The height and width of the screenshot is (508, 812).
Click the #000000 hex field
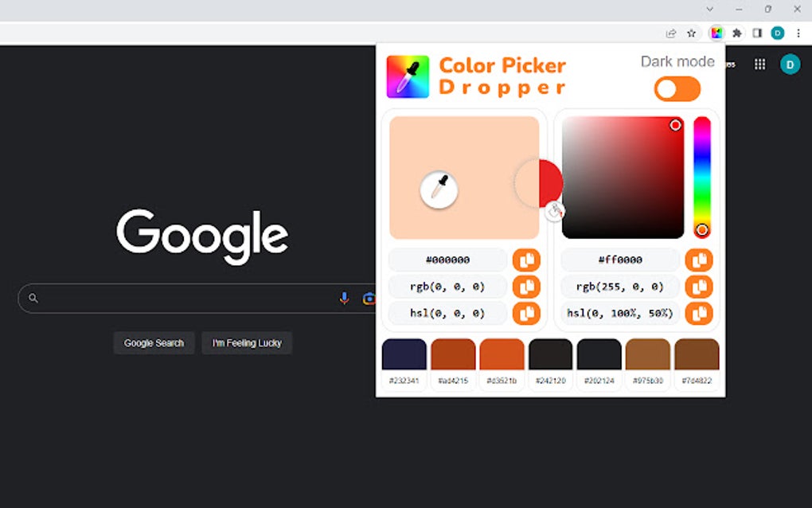[x=447, y=260]
